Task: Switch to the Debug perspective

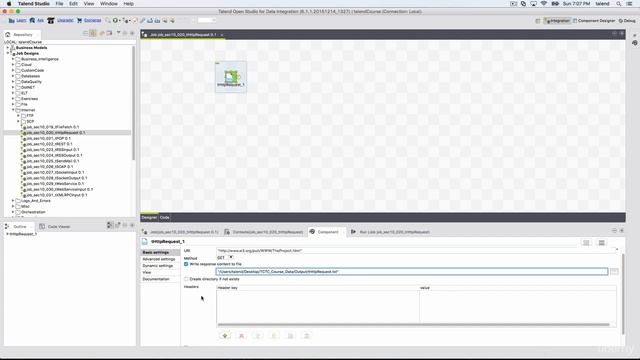Action: point(627,20)
